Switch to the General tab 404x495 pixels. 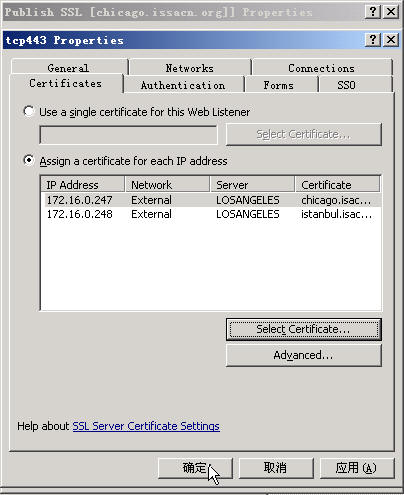click(x=69, y=68)
